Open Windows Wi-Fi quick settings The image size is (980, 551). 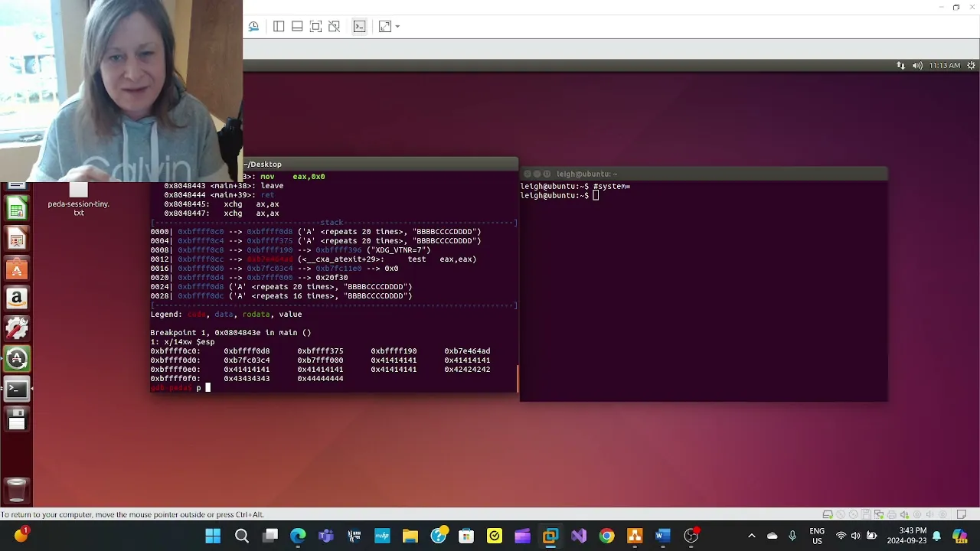click(x=841, y=536)
